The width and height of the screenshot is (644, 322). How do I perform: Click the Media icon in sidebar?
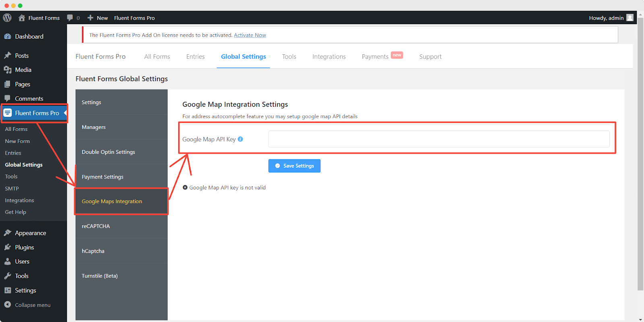8,70
